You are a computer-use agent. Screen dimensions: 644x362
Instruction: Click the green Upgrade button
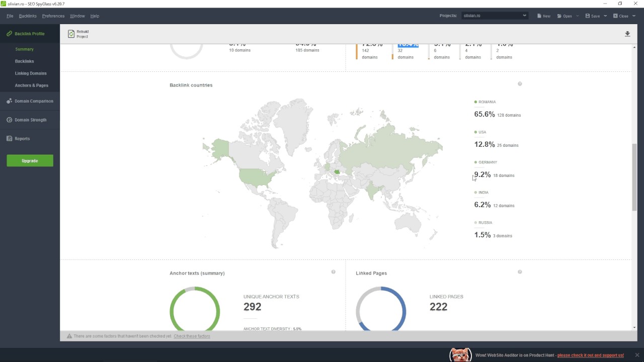(30, 160)
